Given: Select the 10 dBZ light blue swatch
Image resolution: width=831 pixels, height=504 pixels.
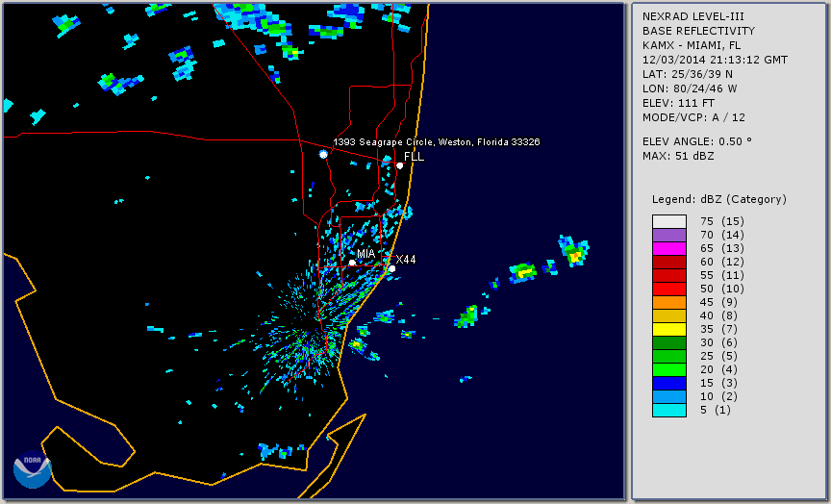Looking at the screenshot, I should [669, 397].
